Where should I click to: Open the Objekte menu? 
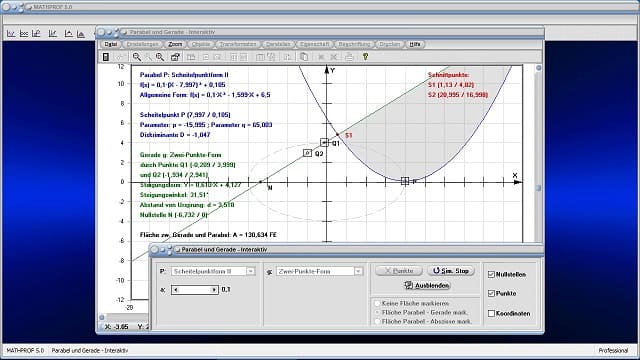201,44
